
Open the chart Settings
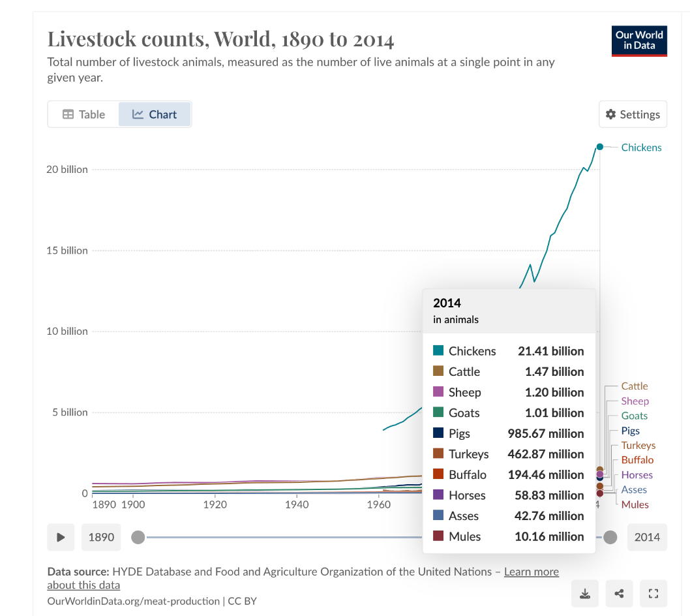coord(633,114)
